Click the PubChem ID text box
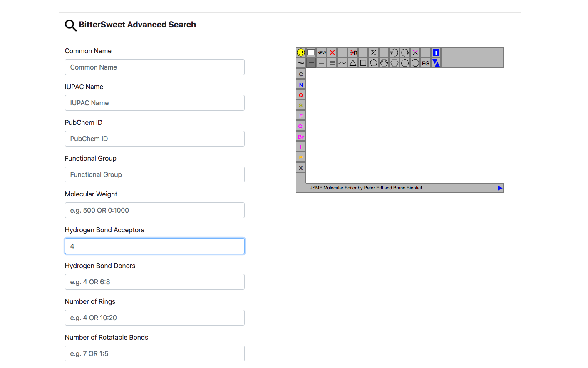 click(155, 139)
